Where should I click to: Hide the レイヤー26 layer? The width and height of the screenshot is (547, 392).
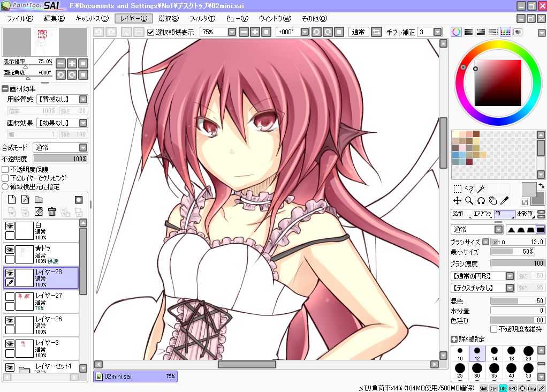(10, 320)
